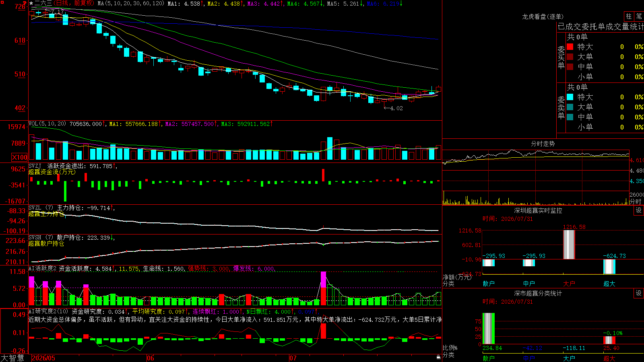644x362 pixels.
Task: Click the SVZL 主力持仓 indicator label
Action: tap(56, 208)
